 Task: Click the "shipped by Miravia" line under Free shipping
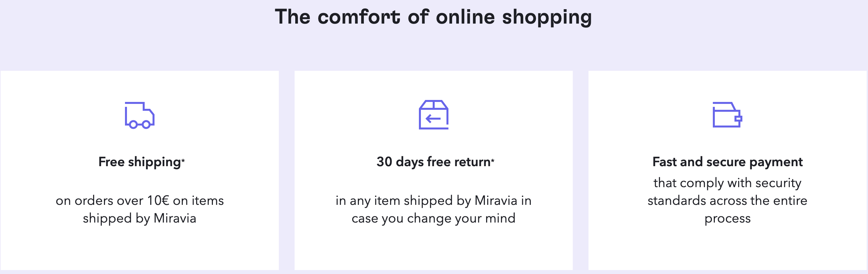pyautogui.click(x=139, y=219)
